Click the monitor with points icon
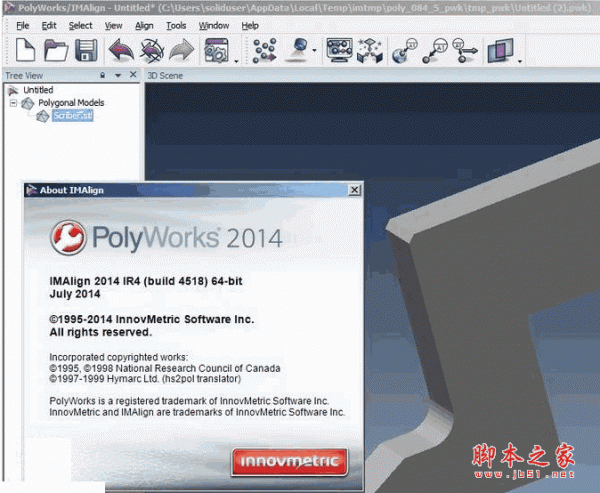 pos(339,50)
